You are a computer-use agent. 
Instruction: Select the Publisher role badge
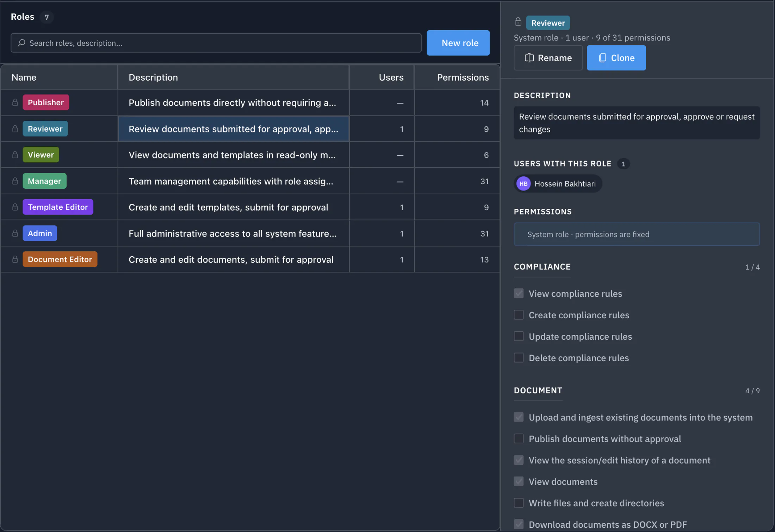point(46,102)
